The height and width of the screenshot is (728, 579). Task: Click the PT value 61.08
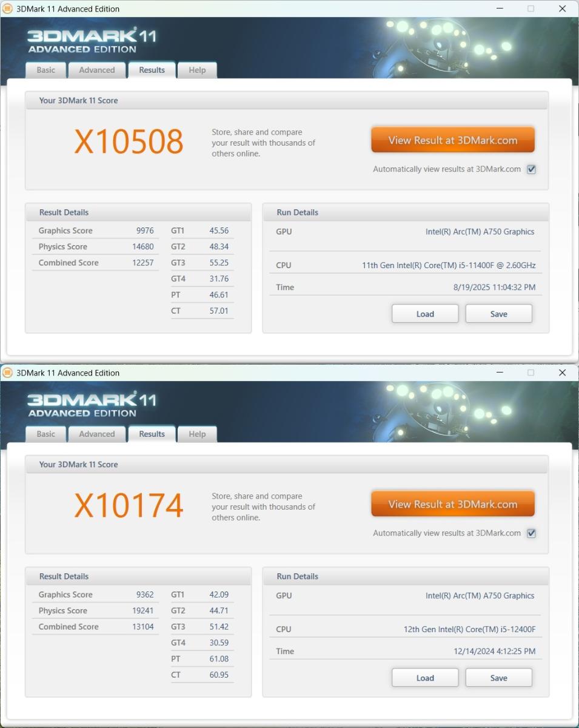[x=219, y=658]
